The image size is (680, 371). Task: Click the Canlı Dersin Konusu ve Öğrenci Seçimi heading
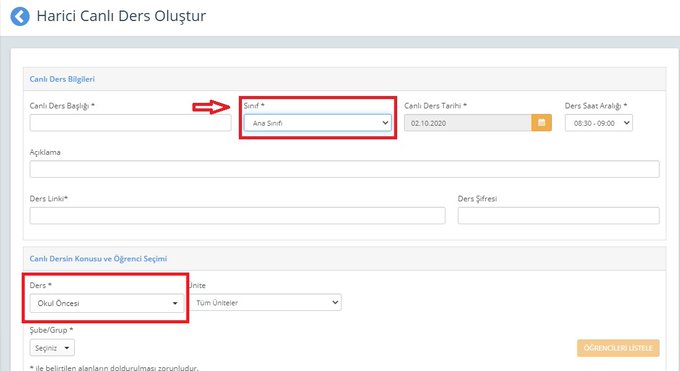pos(98,259)
